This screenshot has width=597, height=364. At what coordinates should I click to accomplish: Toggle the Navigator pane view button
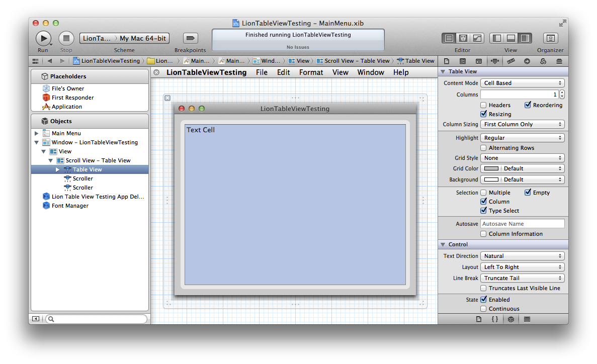(497, 38)
